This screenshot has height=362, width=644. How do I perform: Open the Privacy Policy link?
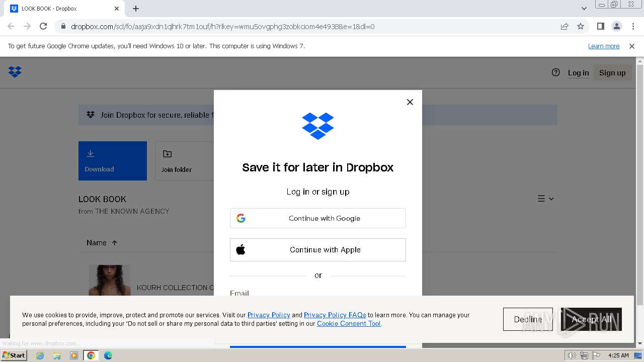[x=269, y=315]
